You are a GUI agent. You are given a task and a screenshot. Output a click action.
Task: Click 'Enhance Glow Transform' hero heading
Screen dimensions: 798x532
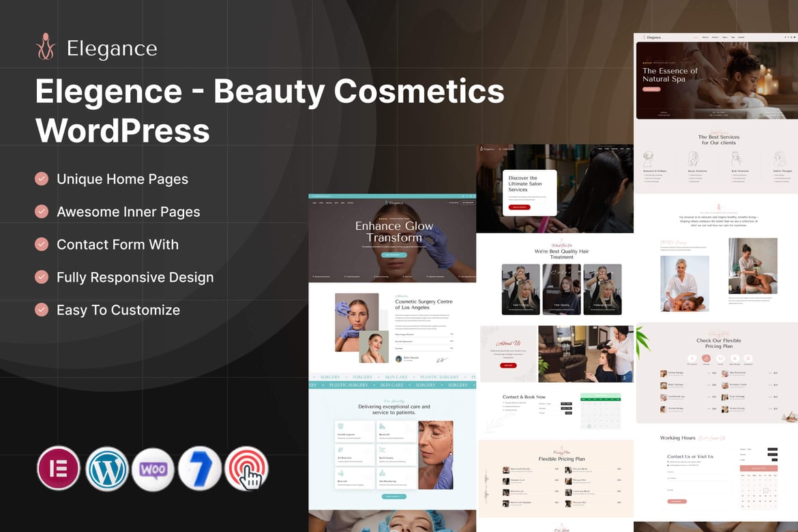pyautogui.click(x=394, y=232)
